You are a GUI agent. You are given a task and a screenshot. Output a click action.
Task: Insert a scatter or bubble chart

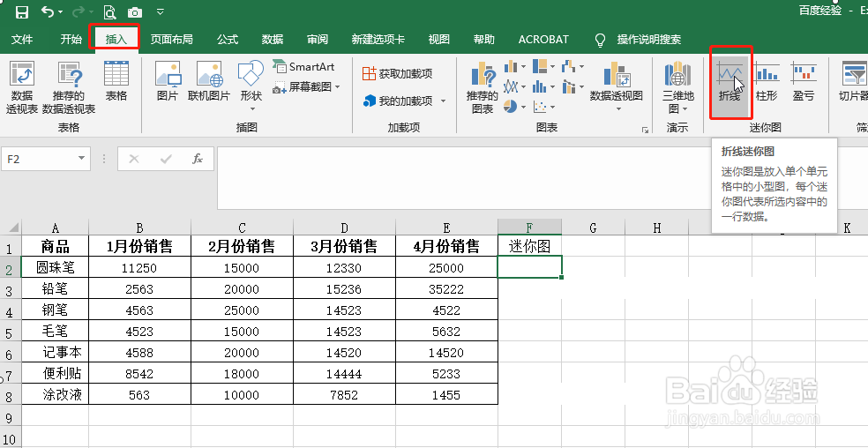click(544, 107)
